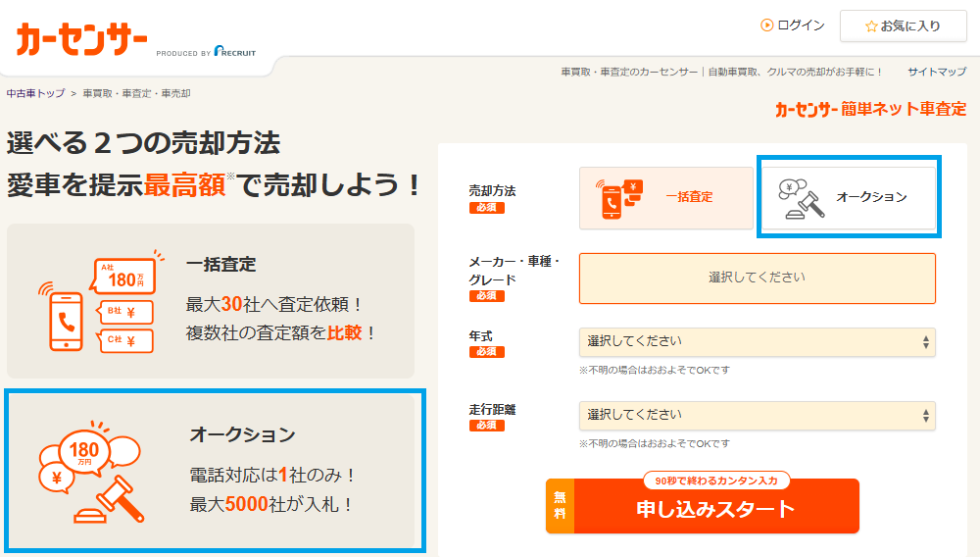Open the 年式 dropdown
980x557 pixels.
pos(757,342)
